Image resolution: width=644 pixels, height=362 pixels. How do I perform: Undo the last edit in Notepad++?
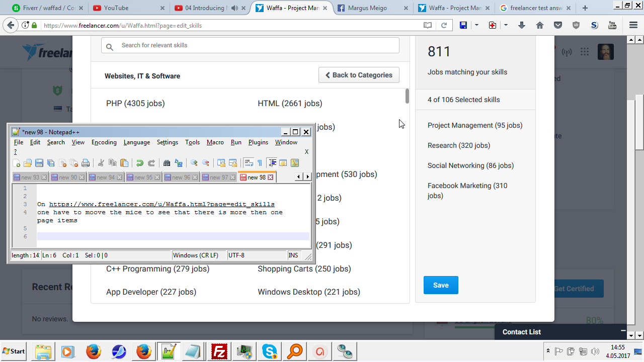click(139, 163)
